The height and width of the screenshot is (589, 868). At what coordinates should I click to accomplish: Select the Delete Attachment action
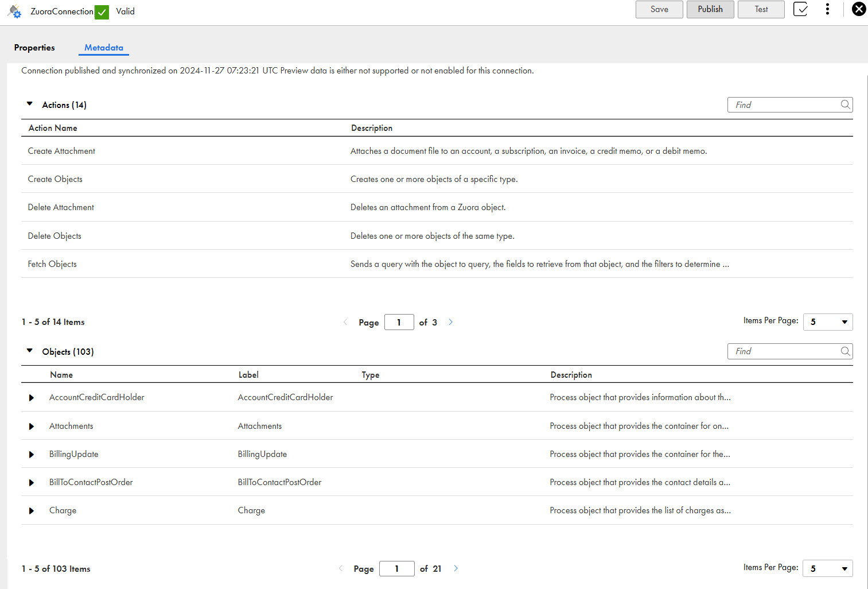[x=61, y=207]
